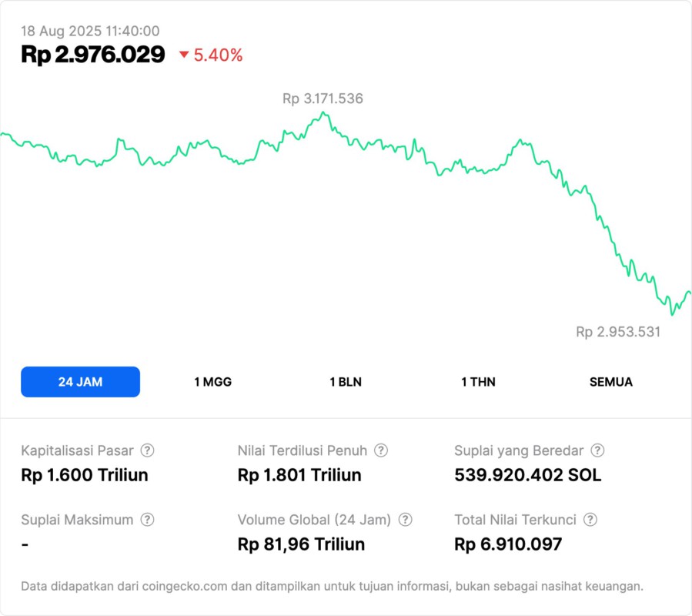This screenshot has height=616, width=692.
Task: Click the Nilai Terdilusi Penuh help icon
Action: pos(381,450)
